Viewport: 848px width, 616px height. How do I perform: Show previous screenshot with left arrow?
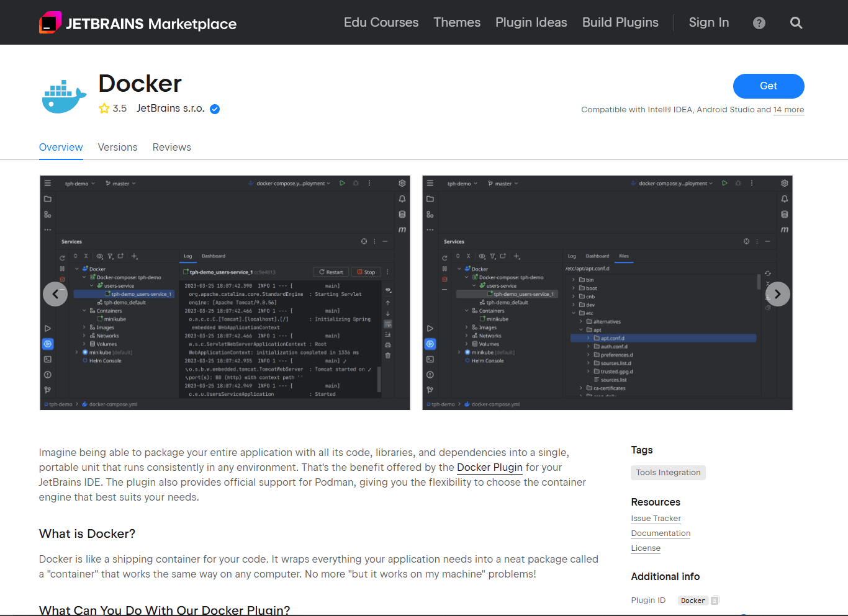tap(55, 294)
